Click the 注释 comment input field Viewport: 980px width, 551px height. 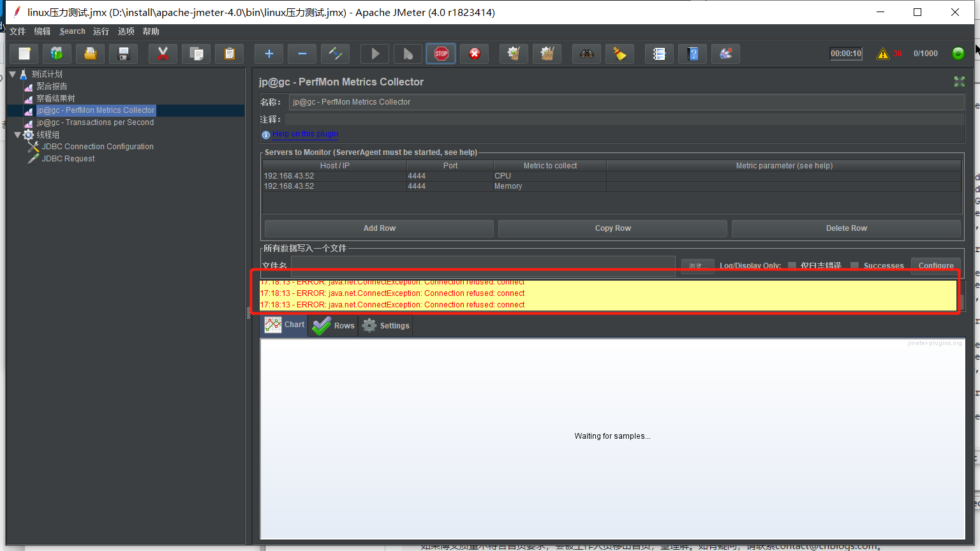(625, 119)
